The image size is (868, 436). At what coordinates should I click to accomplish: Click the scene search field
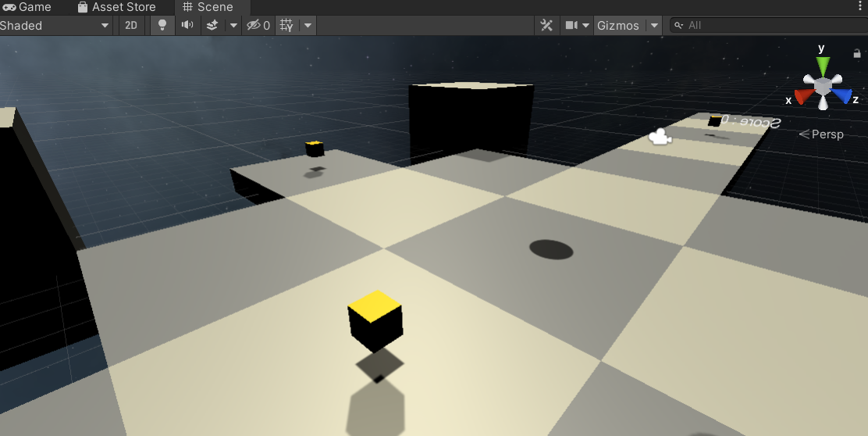pyautogui.click(x=769, y=25)
